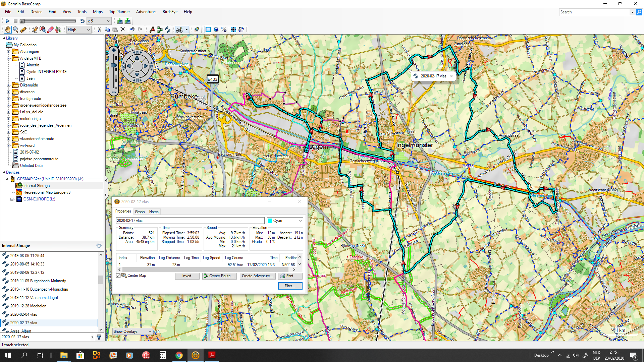644x362 pixels.
Task: Open the x5 playback speed dropdown
Action: click(99, 21)
